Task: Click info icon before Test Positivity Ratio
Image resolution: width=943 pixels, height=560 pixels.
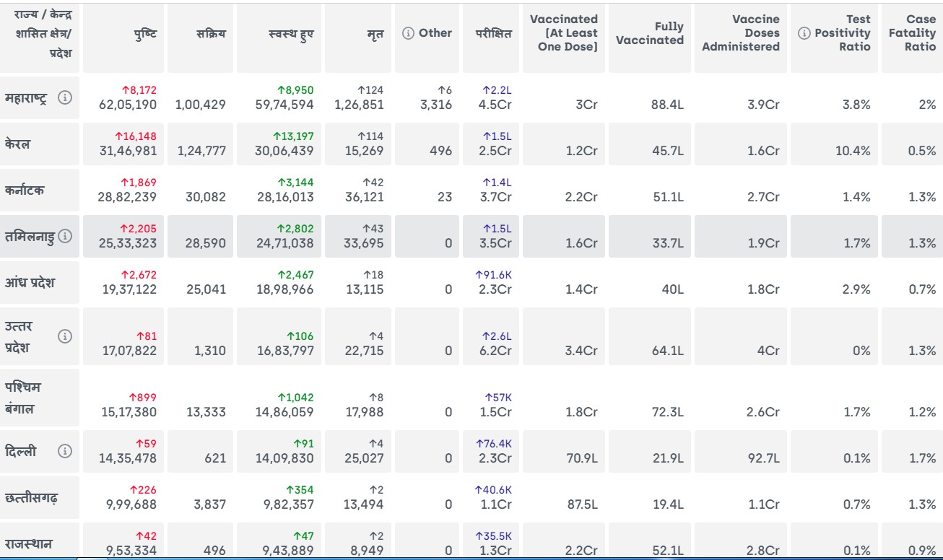Action: click(x=804, y=33)
